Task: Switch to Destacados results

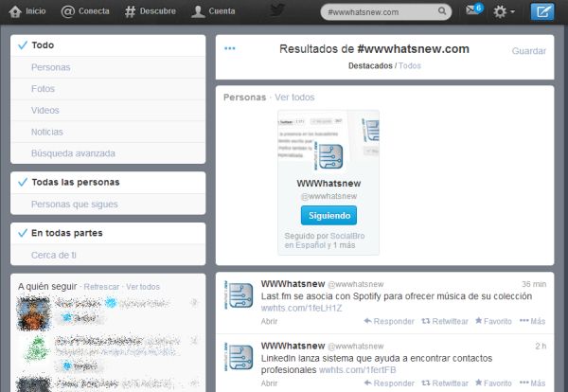Action: click(x=370, y=66)
